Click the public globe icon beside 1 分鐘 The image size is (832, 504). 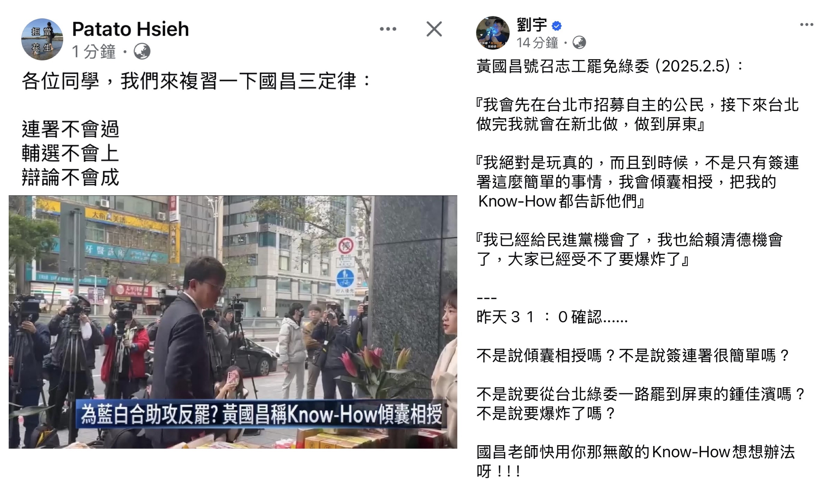(142, 52)
